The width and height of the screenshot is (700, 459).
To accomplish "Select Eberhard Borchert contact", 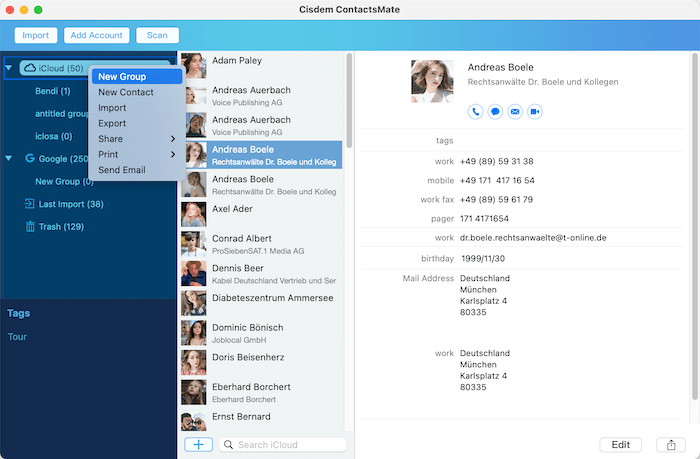I will pos(262,392).
